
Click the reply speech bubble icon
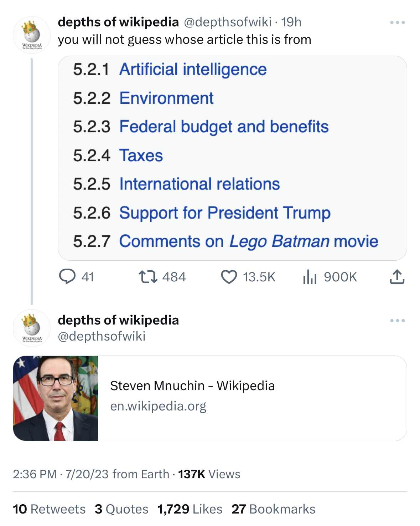pos(67,277)
